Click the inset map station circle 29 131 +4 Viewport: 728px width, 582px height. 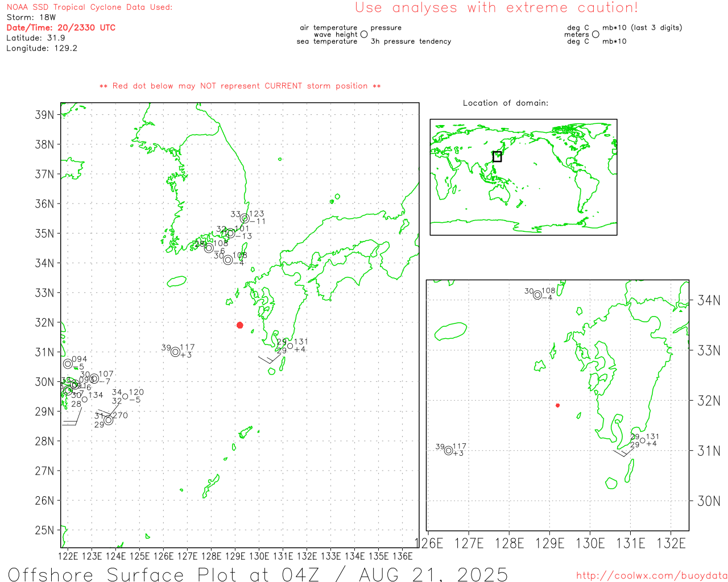643,440
